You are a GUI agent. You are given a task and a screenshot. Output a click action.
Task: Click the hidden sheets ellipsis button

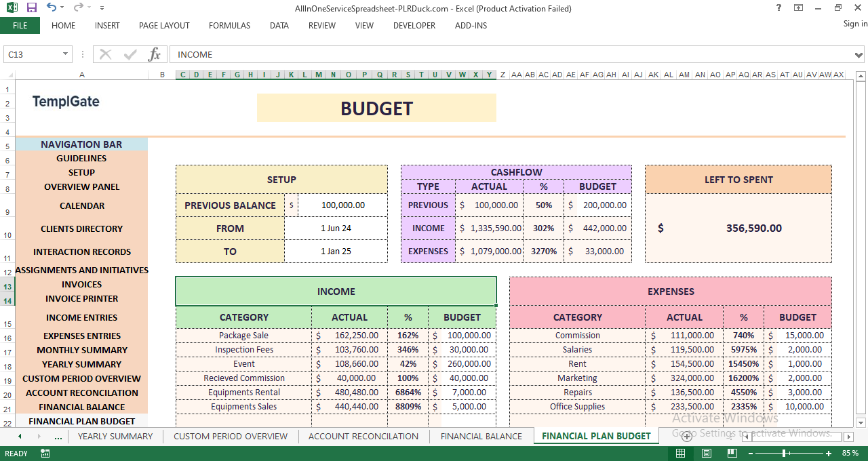click(x=58, y=437)
